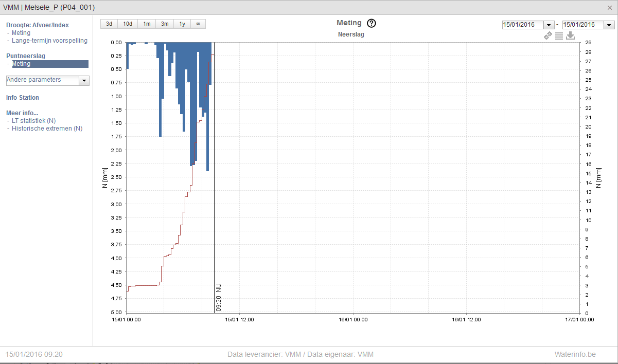Select highlighted Meting under Puntneerslag
This screenshot has width=618, height=364.
click(x=50, y=64)
